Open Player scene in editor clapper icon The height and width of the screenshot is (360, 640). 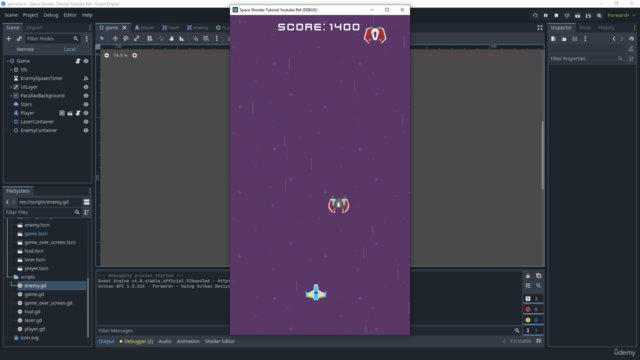click(x=70, y=113)
